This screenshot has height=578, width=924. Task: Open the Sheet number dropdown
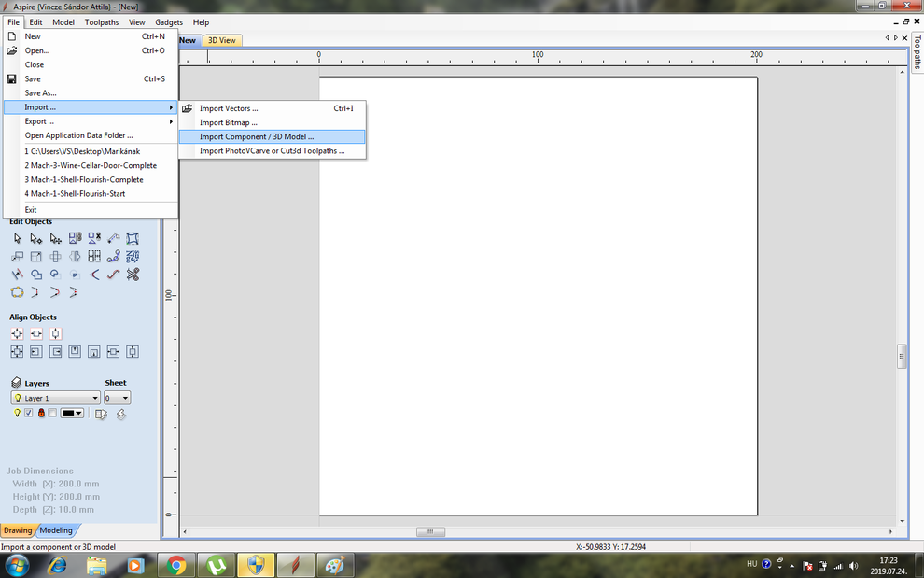coord(117,398)
